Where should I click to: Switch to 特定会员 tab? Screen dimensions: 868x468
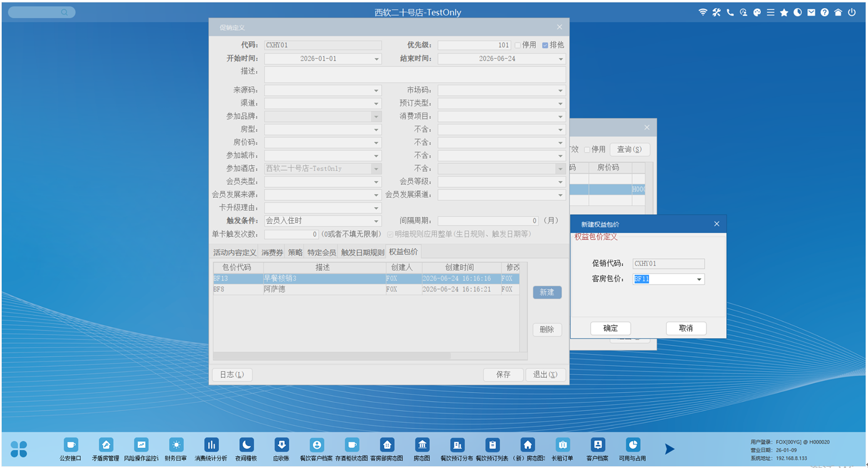click(x=322, y=252)
